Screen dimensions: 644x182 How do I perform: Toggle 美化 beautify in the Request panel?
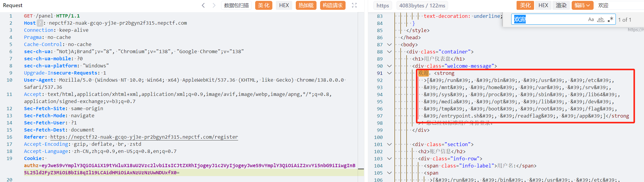pos(263,5)
